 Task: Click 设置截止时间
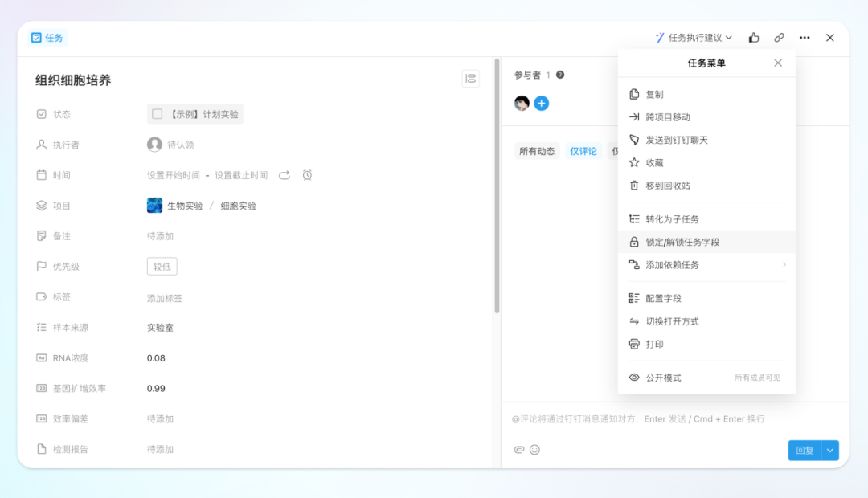tap(241, 175)
